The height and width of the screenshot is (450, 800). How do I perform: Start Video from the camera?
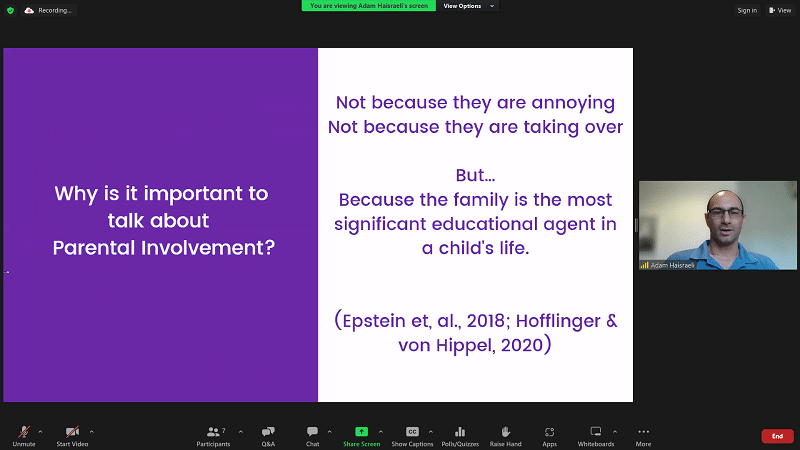tap(71, 434)
